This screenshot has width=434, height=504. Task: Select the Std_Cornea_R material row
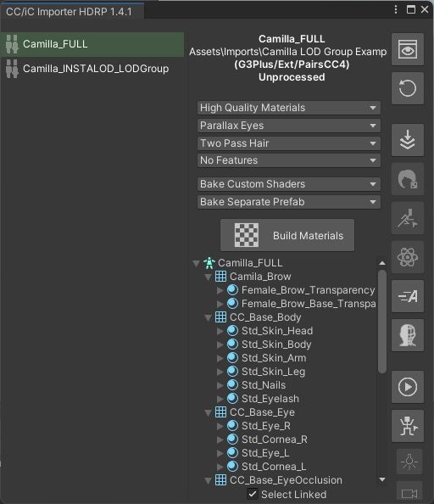[275, 439]
